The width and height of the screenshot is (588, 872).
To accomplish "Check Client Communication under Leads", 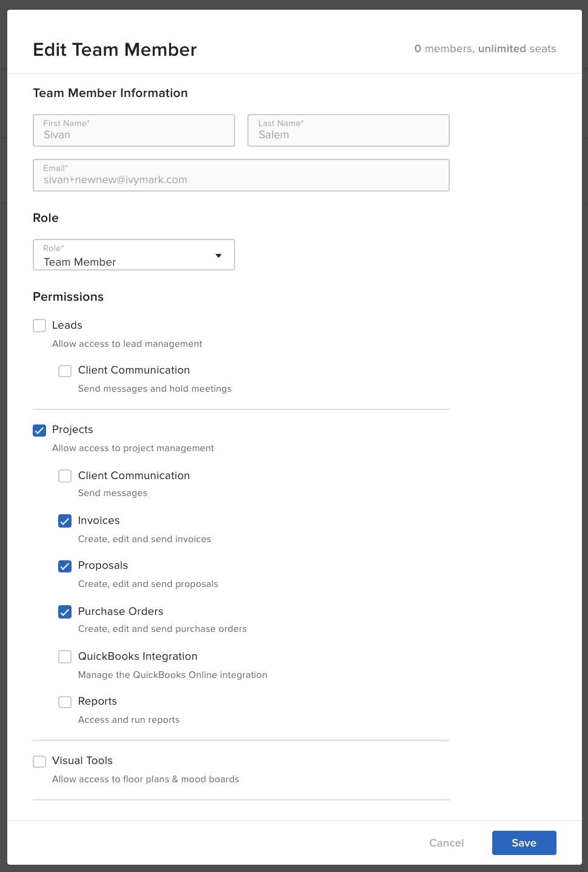I will point(65,371).
